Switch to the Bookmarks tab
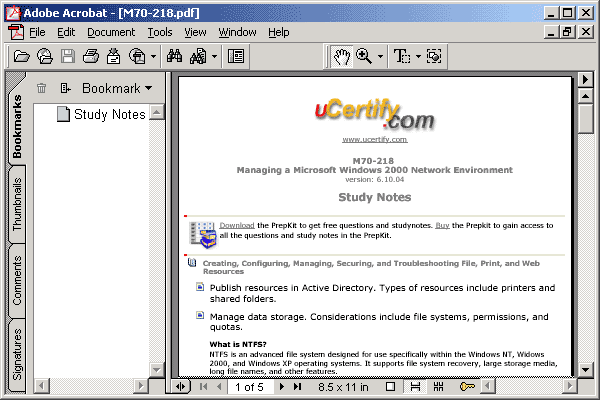This screenshot has width=600, height=400. (16, 126)
